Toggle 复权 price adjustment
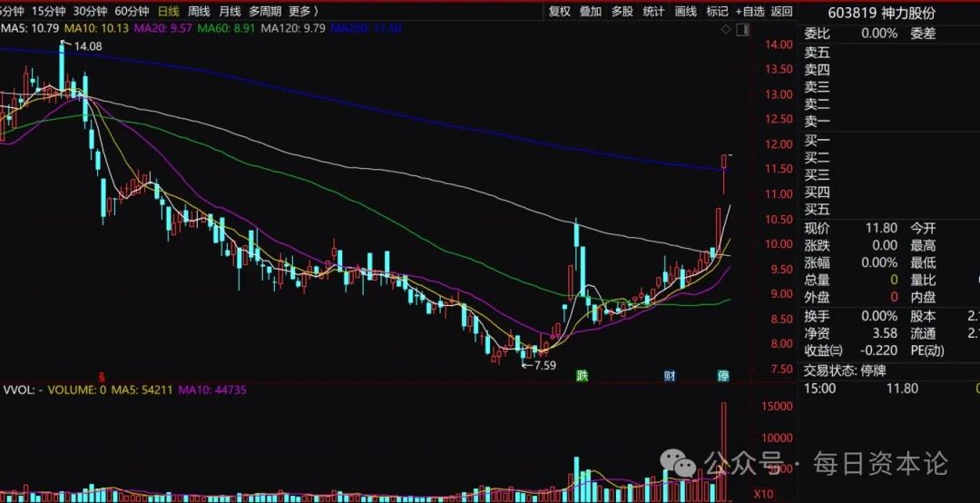 (x=560, y=11)
